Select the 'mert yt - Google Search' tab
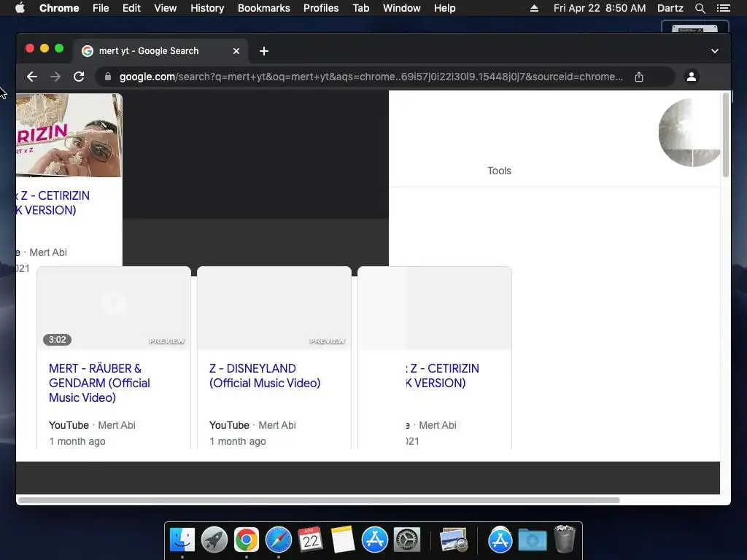Image resolution: width=747 pixels, height=560 pixels. (x=160, y=51)
